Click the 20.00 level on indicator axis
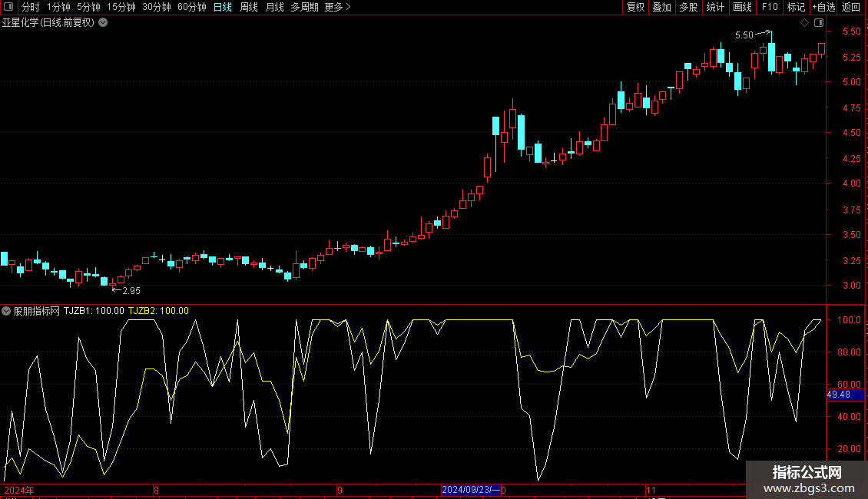The height and width of the screenshot is (499, 868). tap(849, 448)
